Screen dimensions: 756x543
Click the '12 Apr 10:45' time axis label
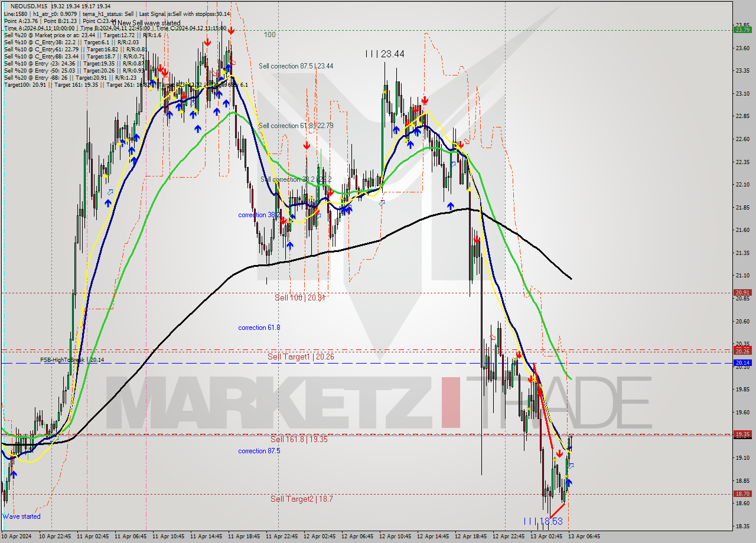point(396,537)
